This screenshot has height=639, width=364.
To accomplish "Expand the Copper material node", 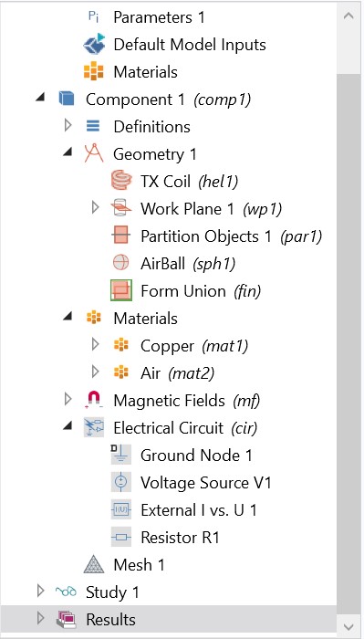I will click(x=95, y=345).
